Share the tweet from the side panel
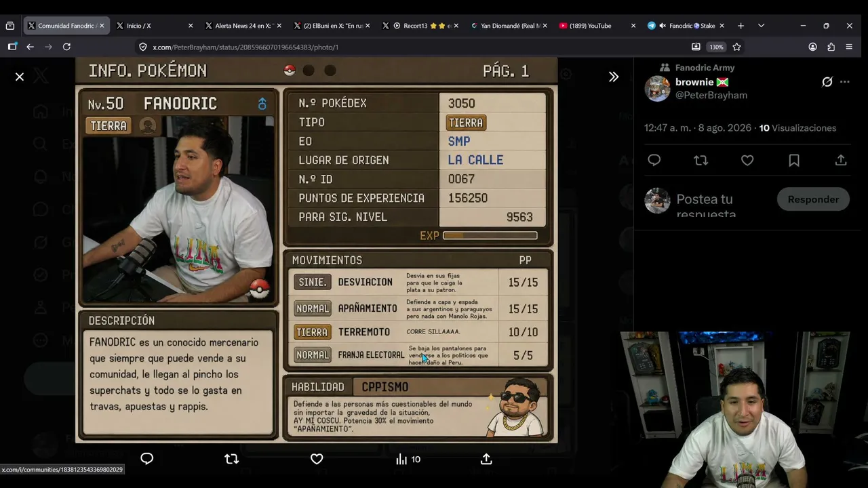This screenshot has height=488, width=868. tap(841, 160)
